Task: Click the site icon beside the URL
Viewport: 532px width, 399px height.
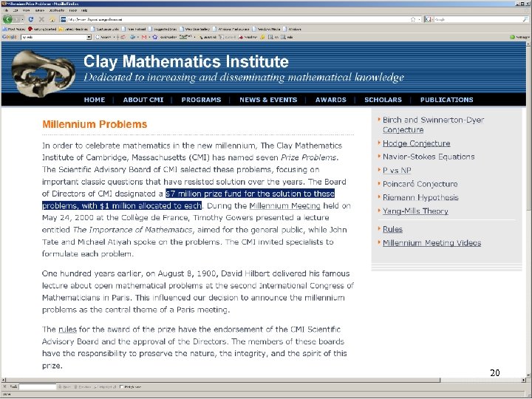Action: [x=64, y=19]
